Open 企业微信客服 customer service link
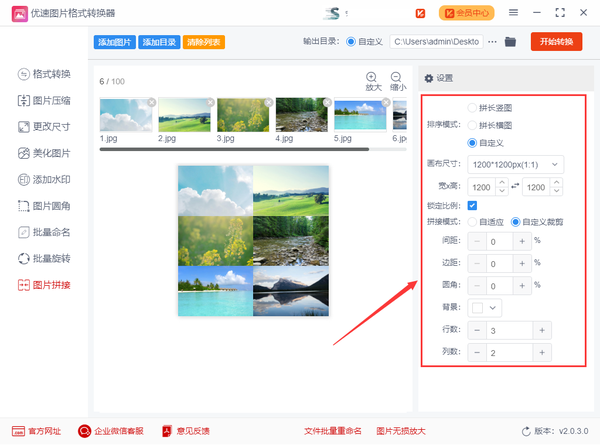 pyautogui.click(x=111, y=431)
